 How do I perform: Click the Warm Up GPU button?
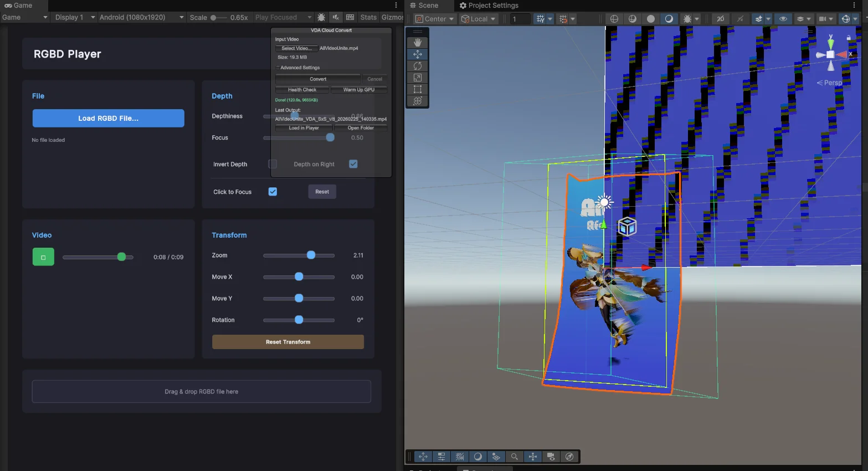(359, 90)
